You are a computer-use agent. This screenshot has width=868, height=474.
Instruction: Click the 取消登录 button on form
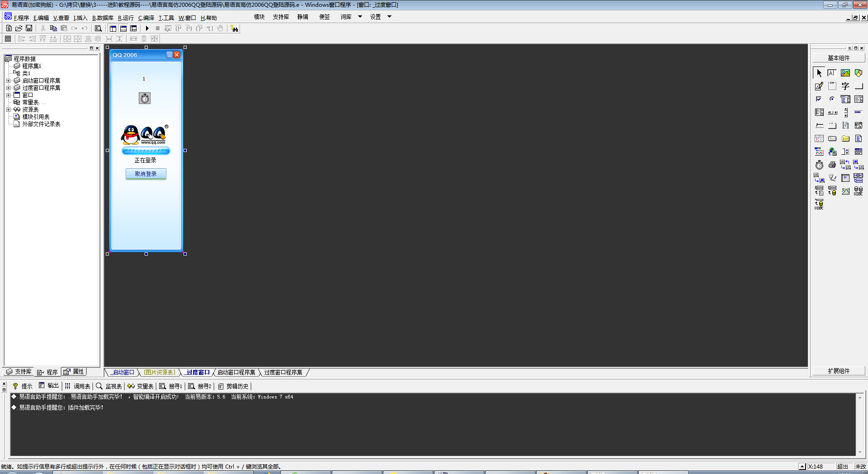146,174
